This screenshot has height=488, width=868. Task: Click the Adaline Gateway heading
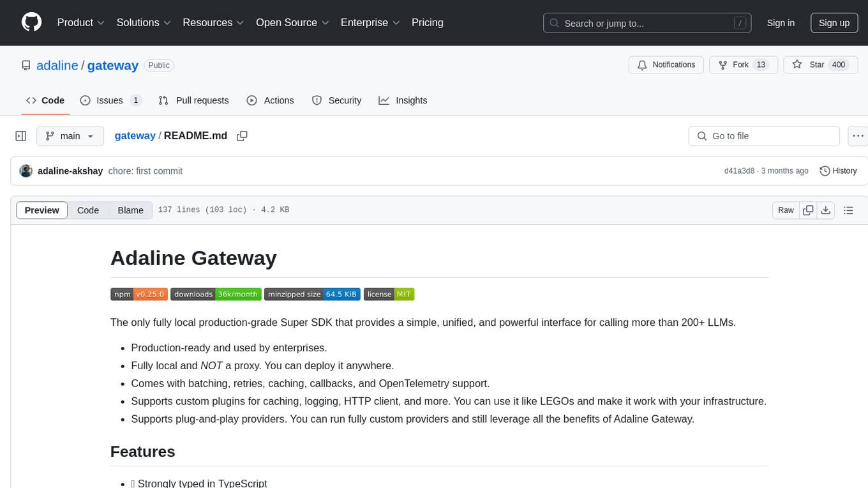click(x=193, y=258)
